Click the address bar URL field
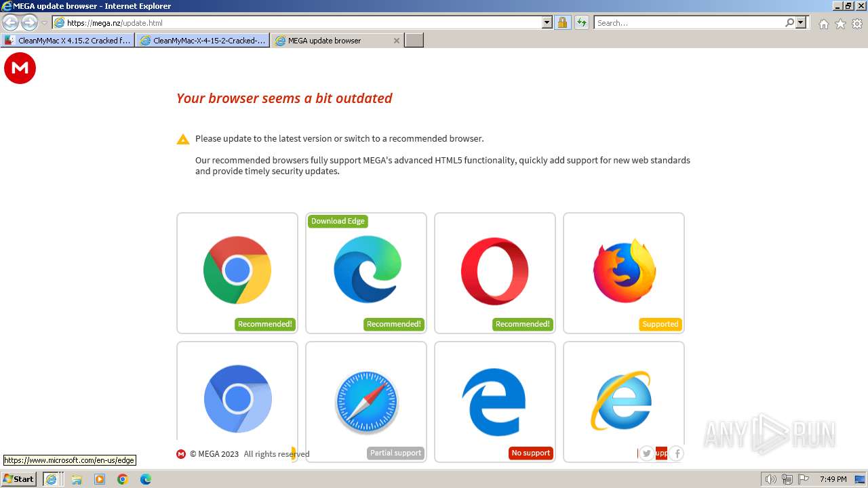 (303, 22)
